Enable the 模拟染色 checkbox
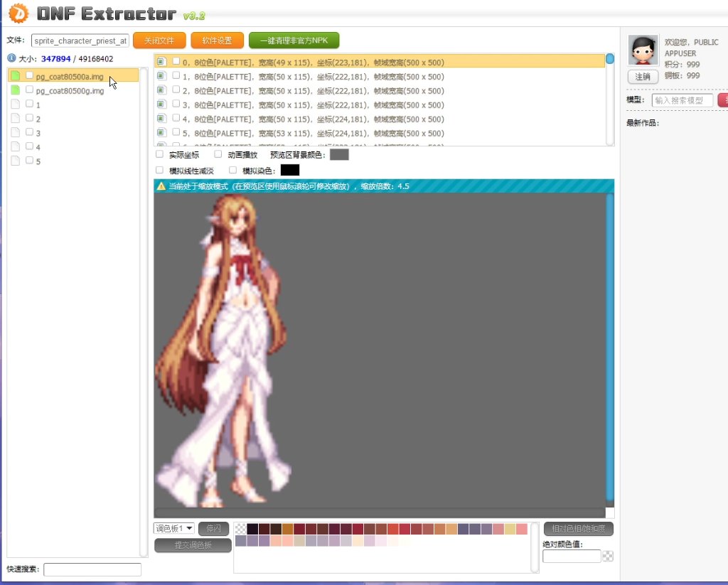 coord(232,170)
